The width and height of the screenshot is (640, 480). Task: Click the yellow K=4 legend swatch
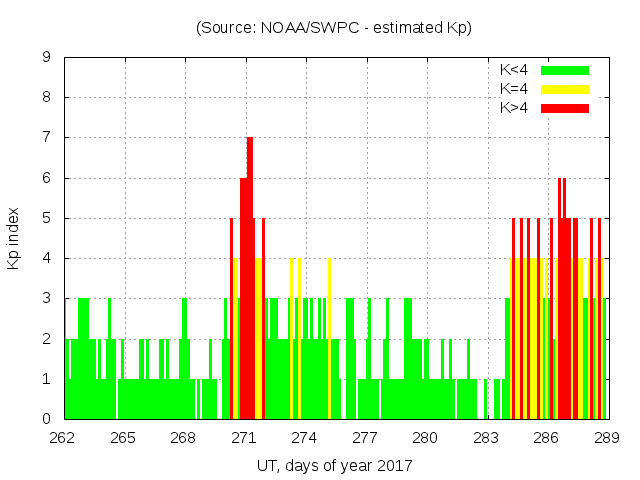coord(565,89)
